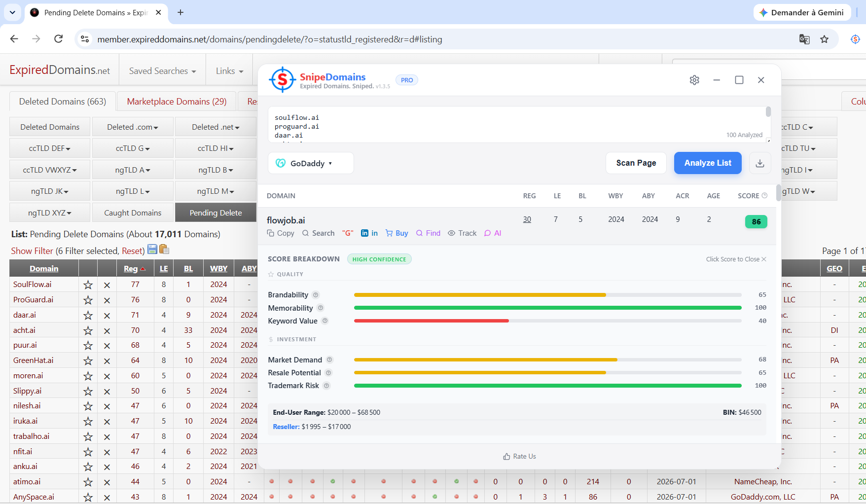Star ProGuard.ai as favorite
This screenshot has height=504, width=866.
(88, 300)
